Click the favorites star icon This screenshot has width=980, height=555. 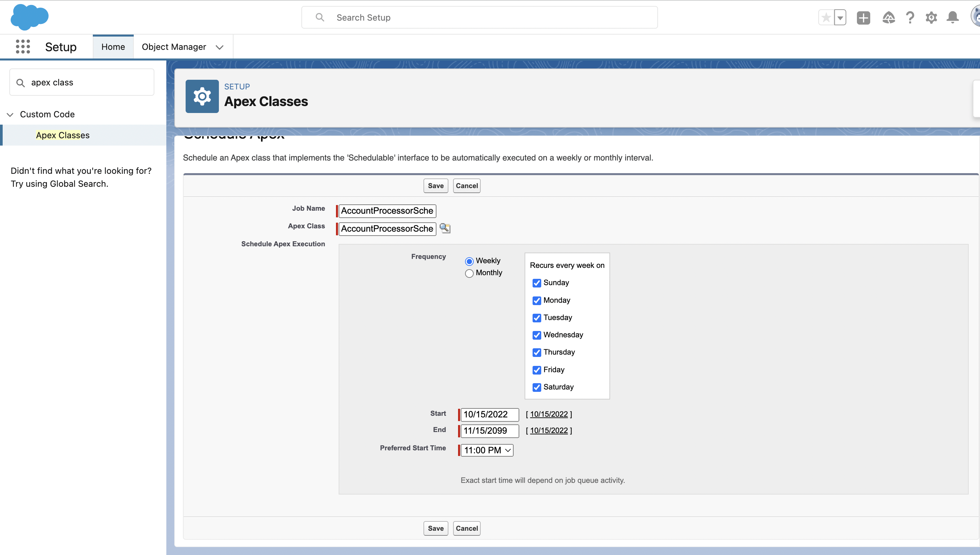point(826,18)
